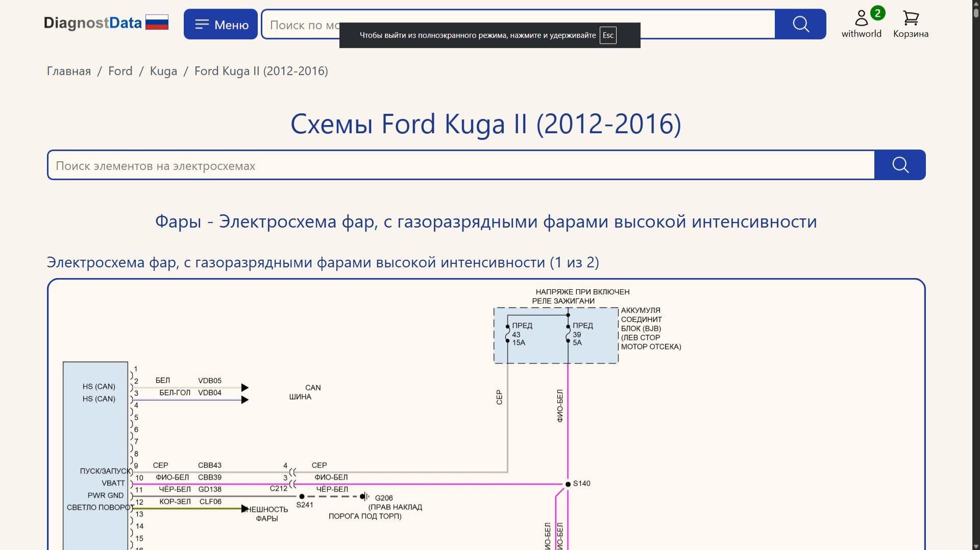Open the Ford Kuga II (2012-2016) link

coord(260,71)
